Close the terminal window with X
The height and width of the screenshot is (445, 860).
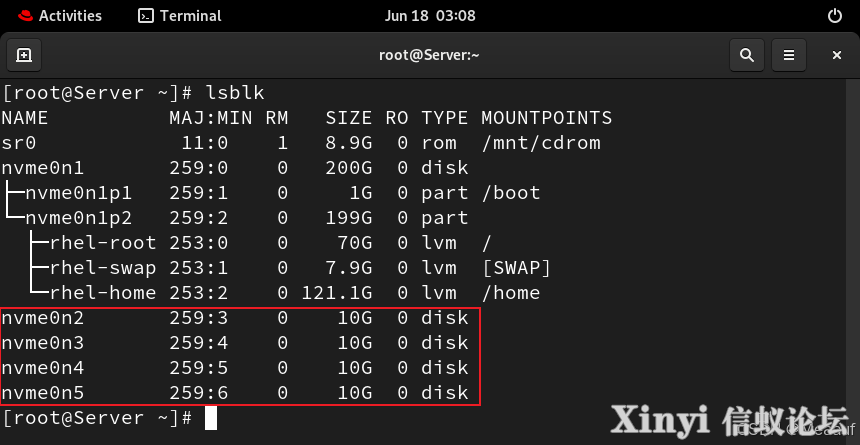[x=836, y=55]
